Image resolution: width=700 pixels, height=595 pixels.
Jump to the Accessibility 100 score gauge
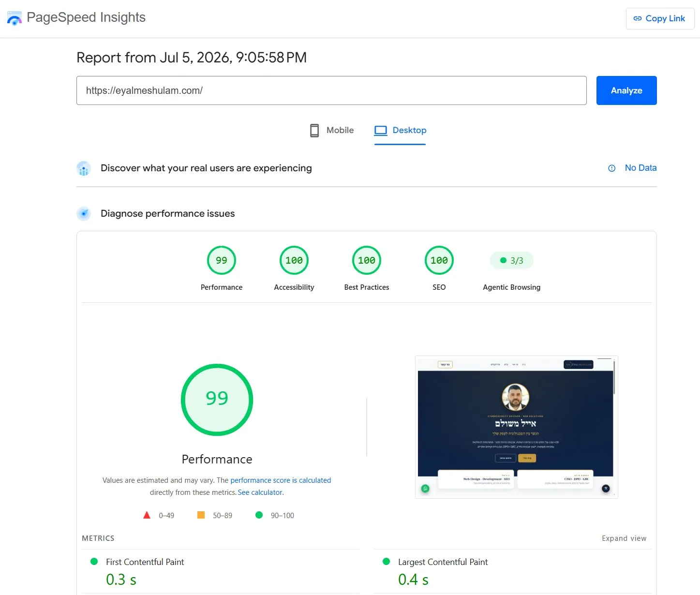pos(294,260)
